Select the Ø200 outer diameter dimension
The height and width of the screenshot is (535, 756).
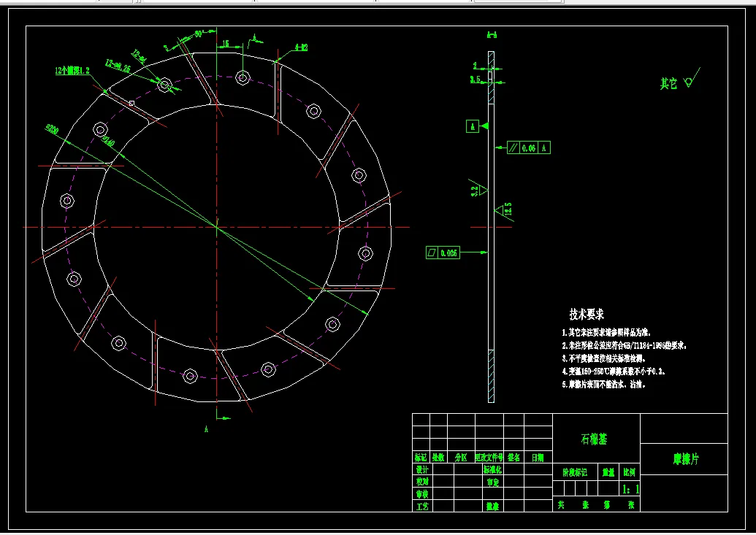tap(52, 128)
